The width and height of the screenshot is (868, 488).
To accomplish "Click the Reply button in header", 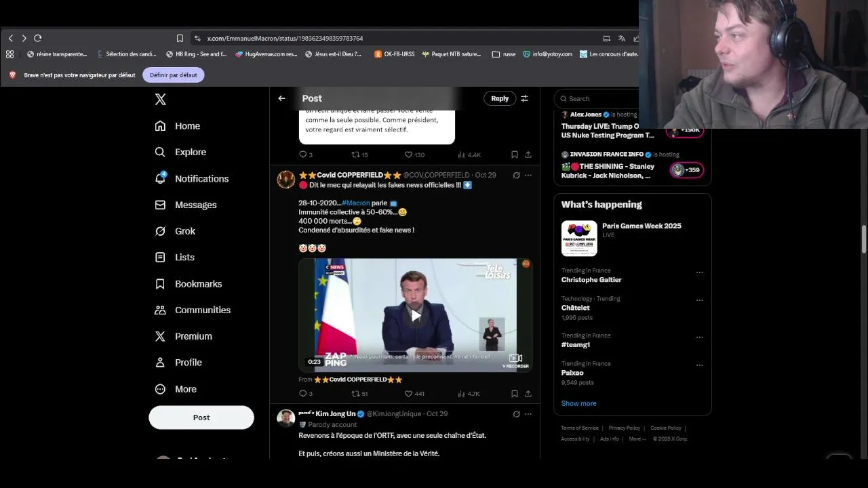I will (x=500, y=98).
